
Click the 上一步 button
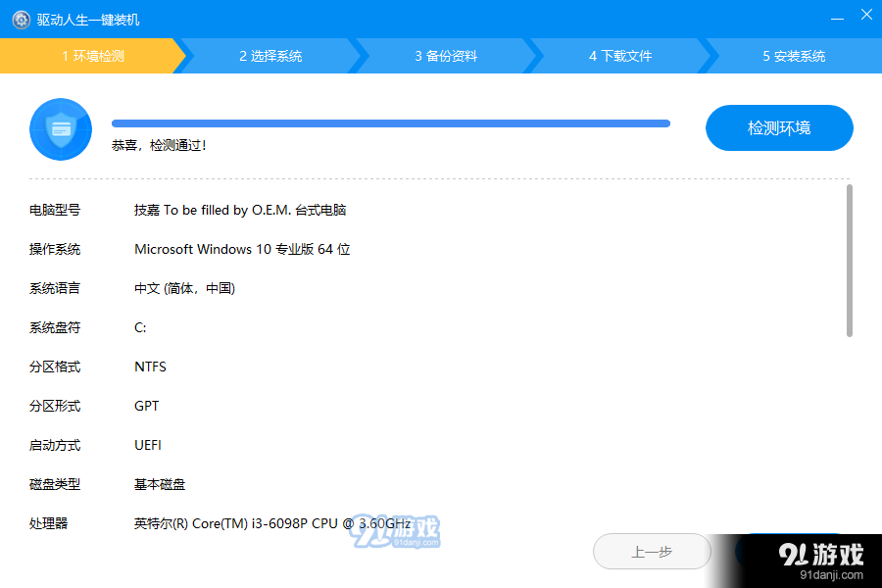coord(652,552)
